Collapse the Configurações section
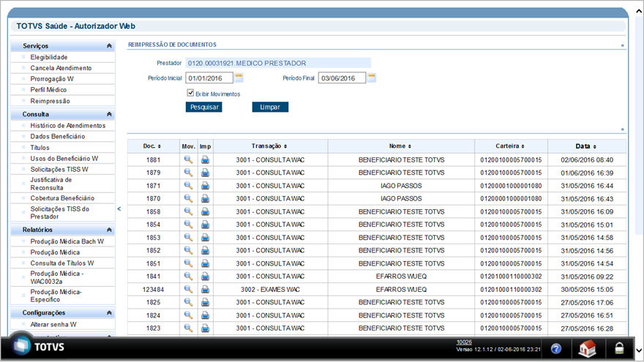Viewport: 644px width, 362px height. click(109, 313)
